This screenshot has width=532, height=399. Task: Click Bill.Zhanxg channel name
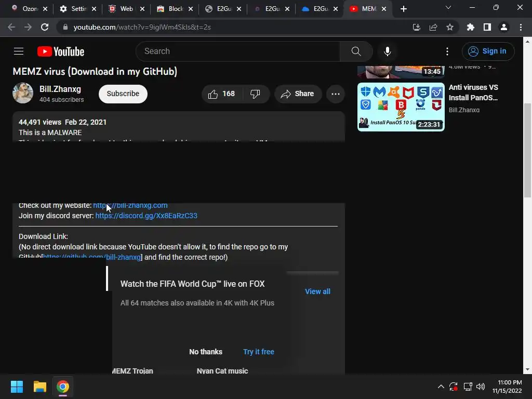click(60, 89)
